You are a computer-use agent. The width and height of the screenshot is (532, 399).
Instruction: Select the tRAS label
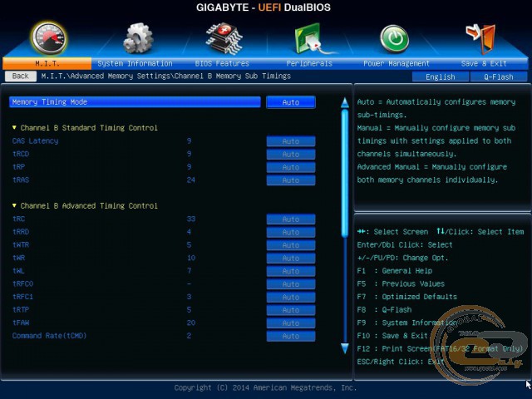(21, 180)
